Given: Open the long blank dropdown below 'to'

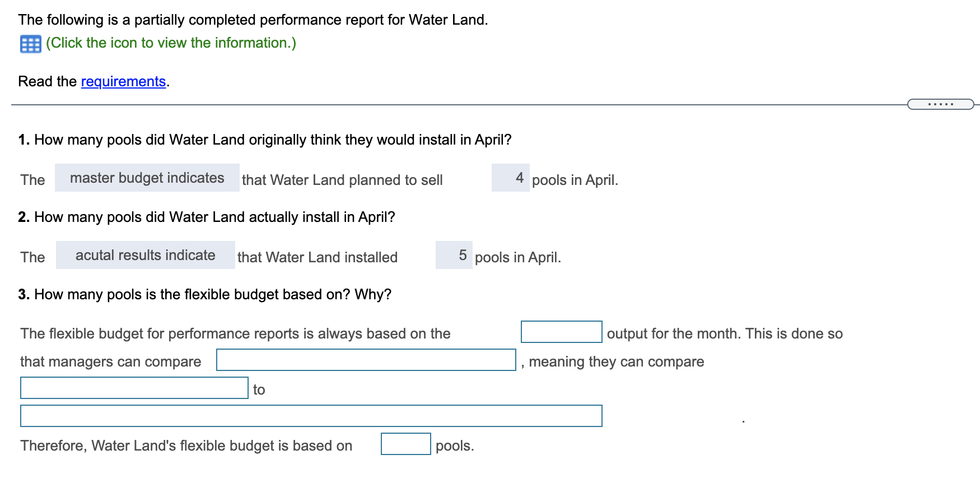Looking at the screenshot, I should coord(311,416).
